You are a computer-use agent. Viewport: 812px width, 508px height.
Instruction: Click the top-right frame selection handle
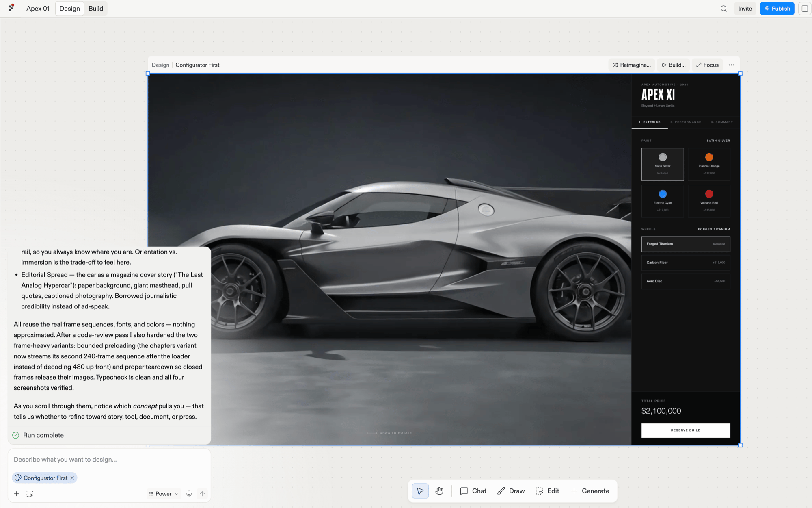pos(740,74)
